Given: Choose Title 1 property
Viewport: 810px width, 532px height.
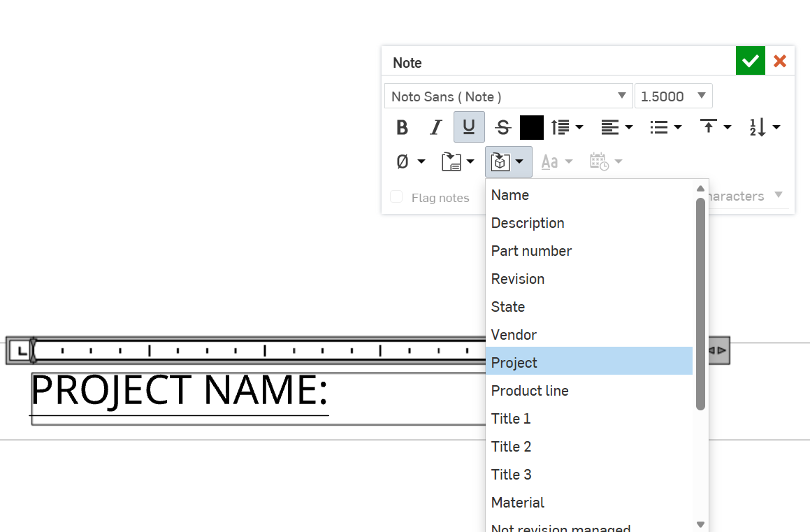Looking at the screenshot, I should (589, 419).
